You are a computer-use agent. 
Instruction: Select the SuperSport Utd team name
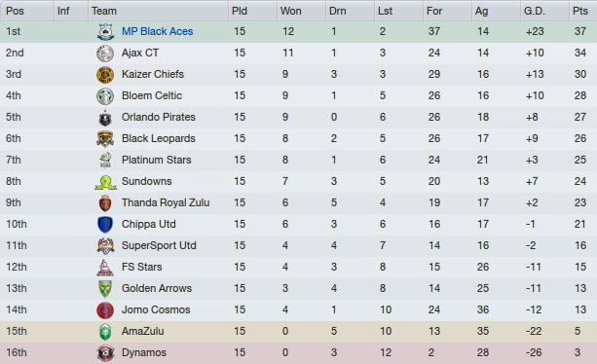(x=159, y=245)
